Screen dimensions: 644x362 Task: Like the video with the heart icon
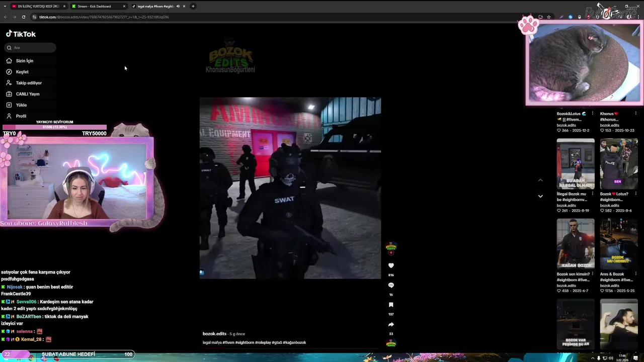coord(391,265)
